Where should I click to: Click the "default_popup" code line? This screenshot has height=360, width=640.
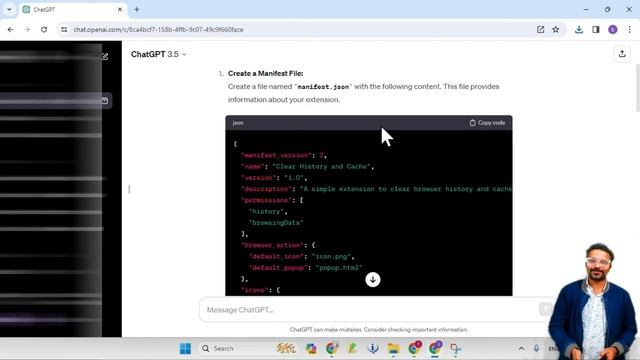click(305, 268)
